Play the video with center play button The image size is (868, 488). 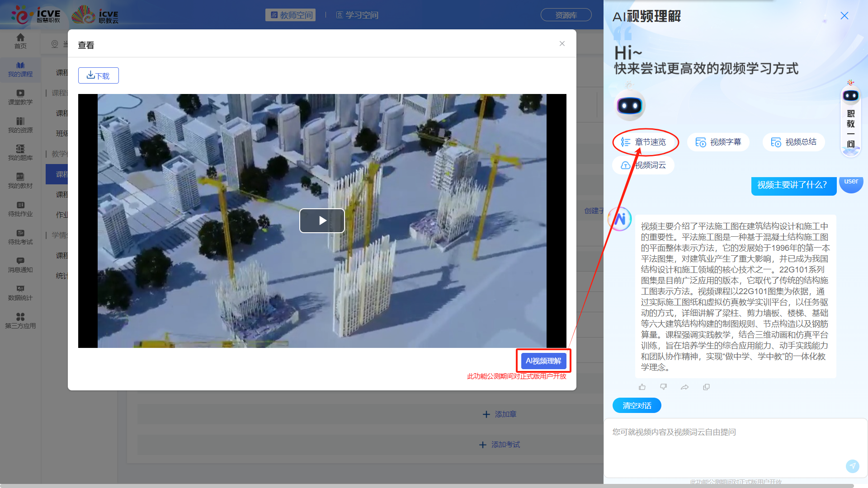pos(322,221)
